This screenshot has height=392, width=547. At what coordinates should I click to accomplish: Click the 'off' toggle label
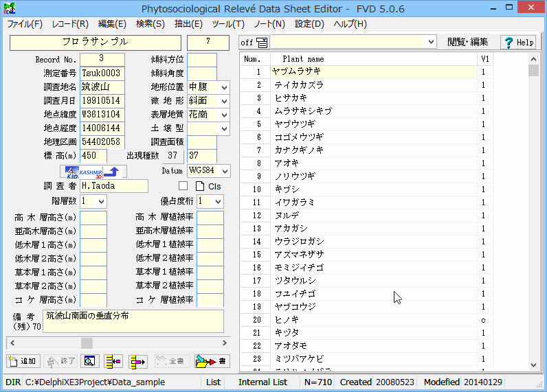coord(247,43)
